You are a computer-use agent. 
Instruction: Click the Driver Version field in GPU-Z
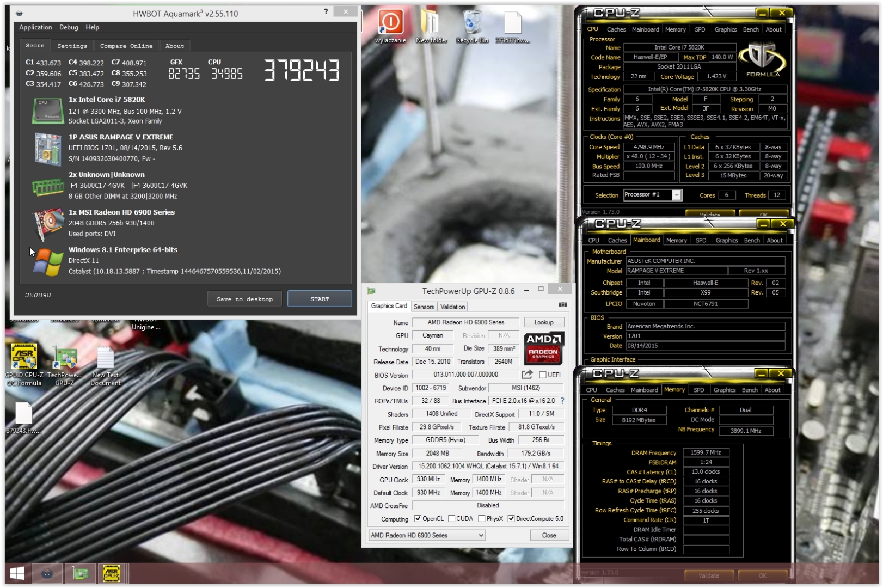[x=488, y=467]
